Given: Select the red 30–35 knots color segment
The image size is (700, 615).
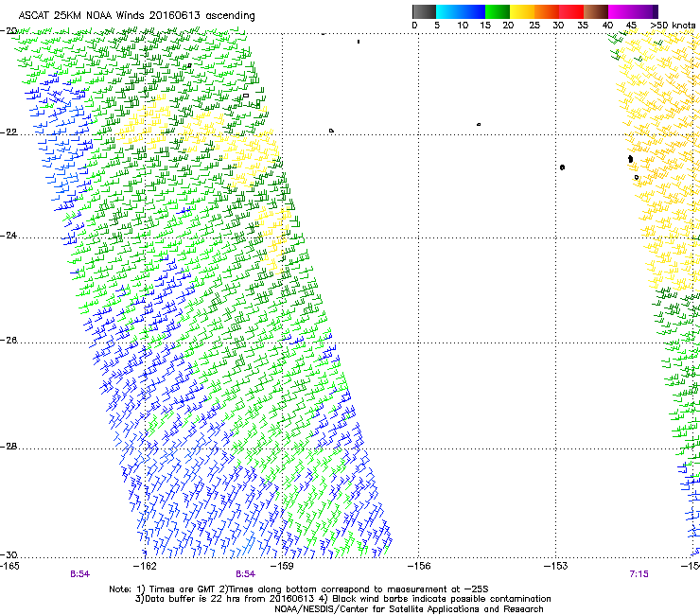Looking at the screenshot, I should tap(571, 11).
